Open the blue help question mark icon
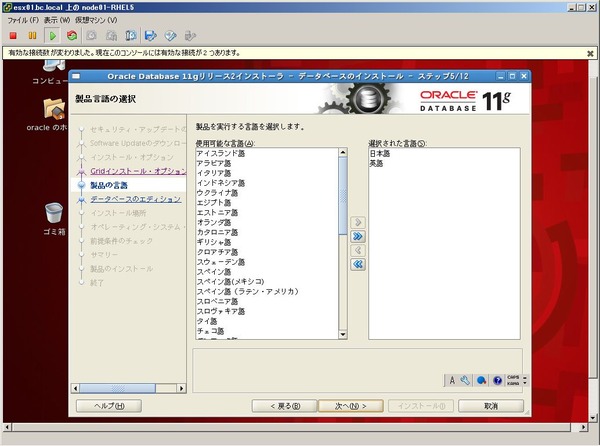600x446 pixels. point(497,380)
